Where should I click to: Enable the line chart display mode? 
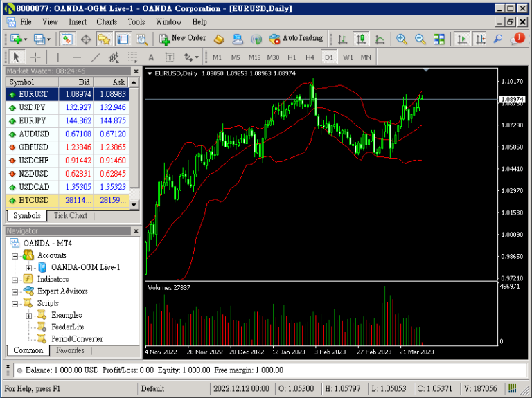[x=379, y=39]
